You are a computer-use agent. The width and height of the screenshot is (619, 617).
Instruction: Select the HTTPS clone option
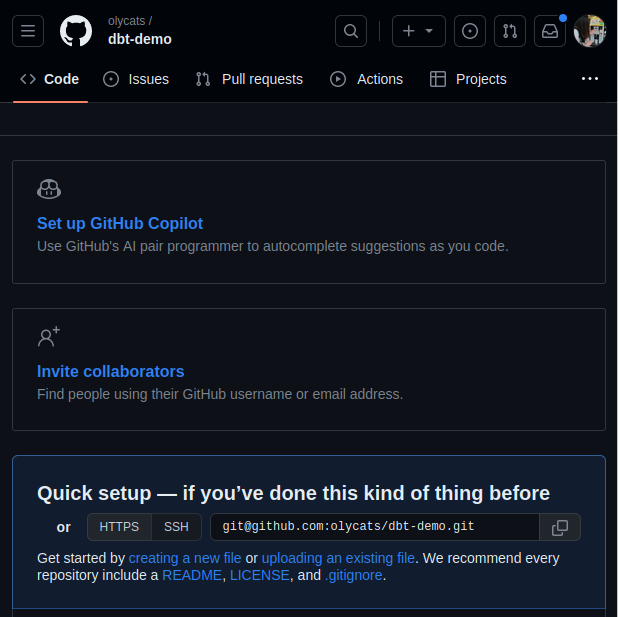pyautogui.click(x=119, y=527)
